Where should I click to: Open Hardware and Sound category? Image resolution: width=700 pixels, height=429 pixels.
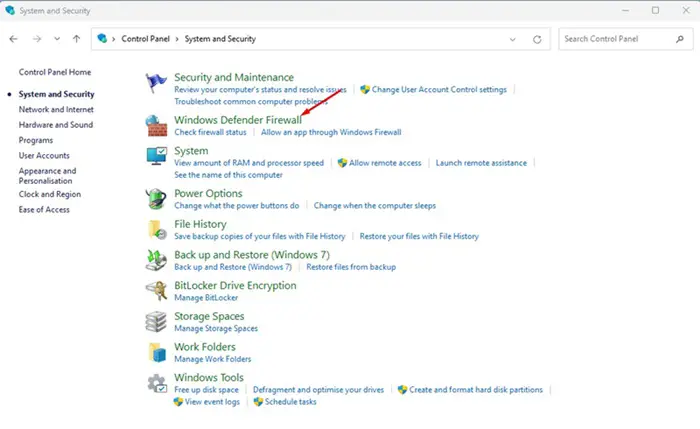(x=56, y=125)
